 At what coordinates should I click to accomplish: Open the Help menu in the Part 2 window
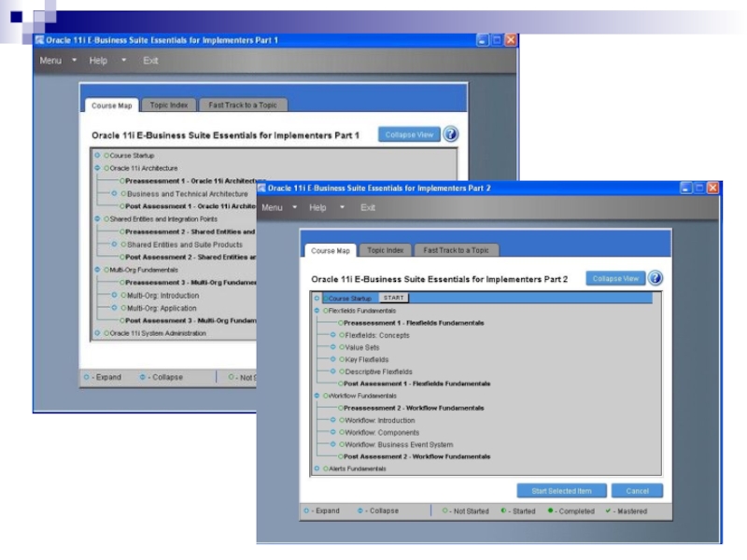coord(317,207)
